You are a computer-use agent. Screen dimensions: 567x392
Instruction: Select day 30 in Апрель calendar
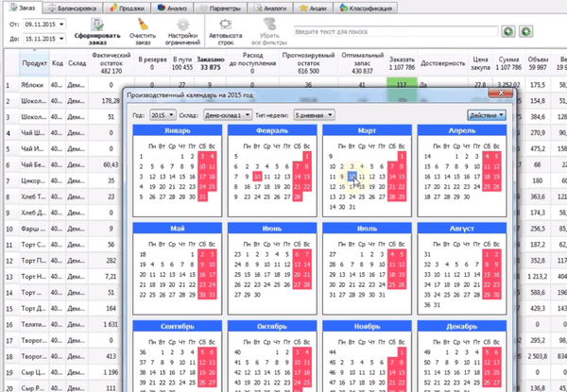(467, 196)
